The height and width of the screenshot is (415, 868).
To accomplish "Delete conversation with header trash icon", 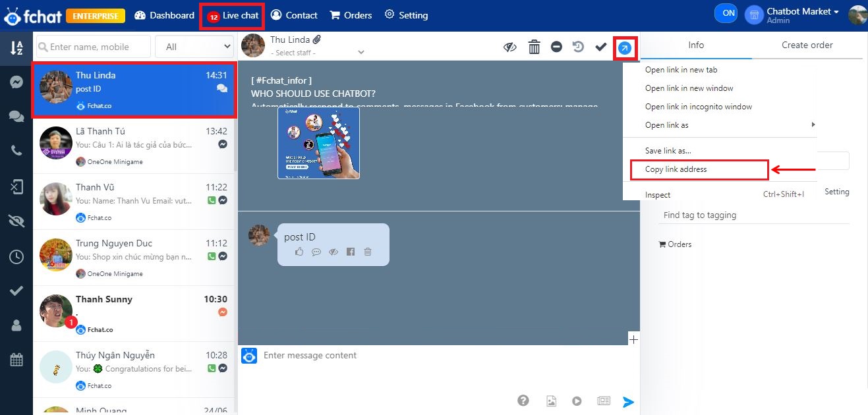I will pos(535,47).
